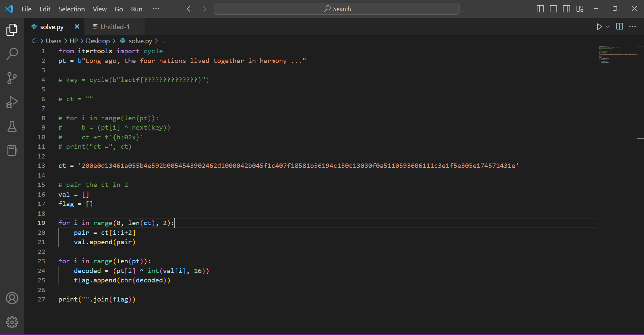The height and width of the screenshot is (335, 644).
Task: Click line number 13 in gutter
Action: pyautogui.click(x=41, y=166)
